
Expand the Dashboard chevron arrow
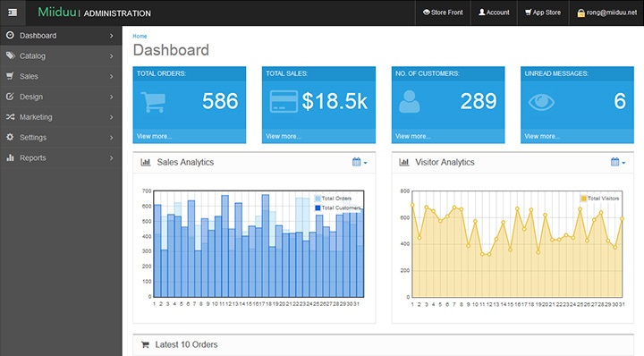click(x=111, y=36)
